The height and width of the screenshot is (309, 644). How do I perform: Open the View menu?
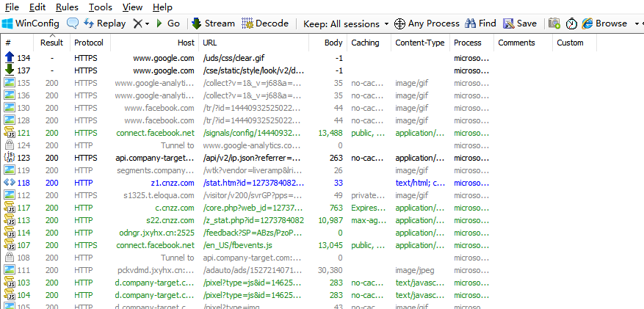coord(132,7)
